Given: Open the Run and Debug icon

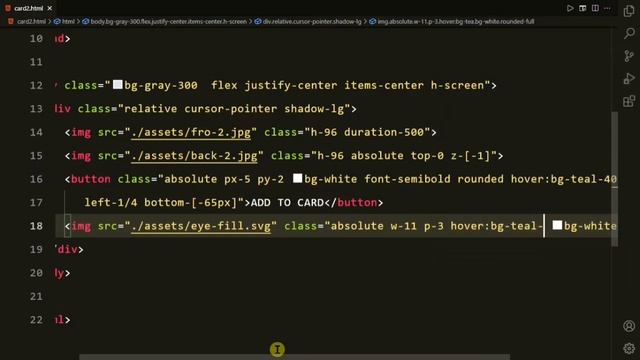Looking at the screenshot, I should [x=629, y=78].
